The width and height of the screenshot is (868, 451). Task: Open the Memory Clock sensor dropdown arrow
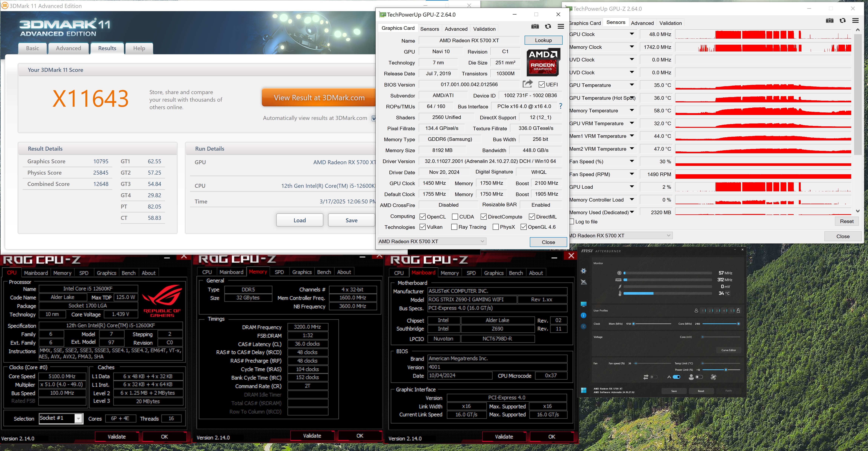click(632, 47)
